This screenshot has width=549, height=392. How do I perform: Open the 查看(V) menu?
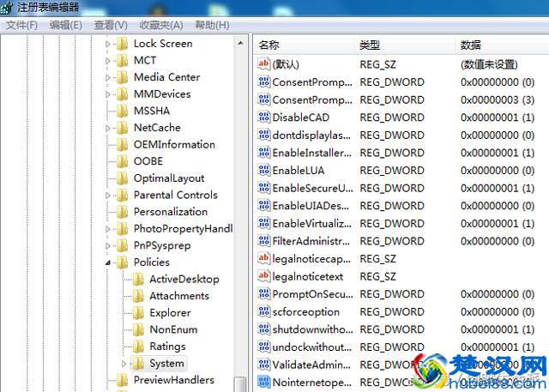click(x=111, y=25)
